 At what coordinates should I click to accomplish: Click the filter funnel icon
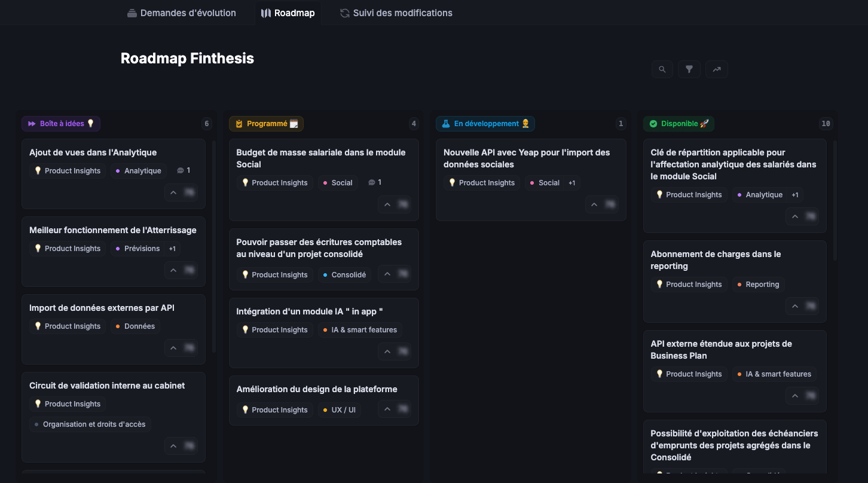click(x=689, y=69)
